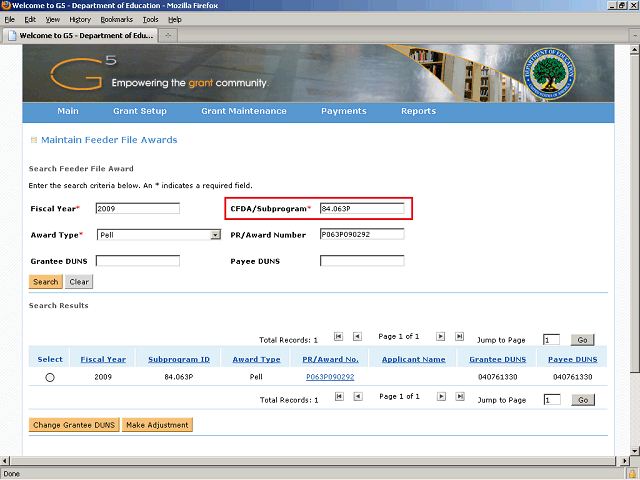Go to previous page in bottom pagination
Screen dimensions: 640x480
[x=358, y=396]
